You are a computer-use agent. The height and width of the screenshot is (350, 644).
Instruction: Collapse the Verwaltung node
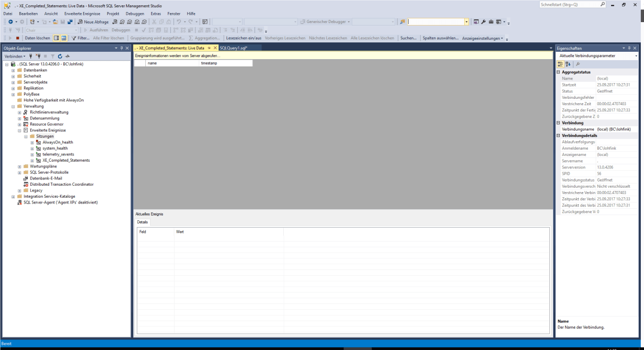click(x=13, y=106)
